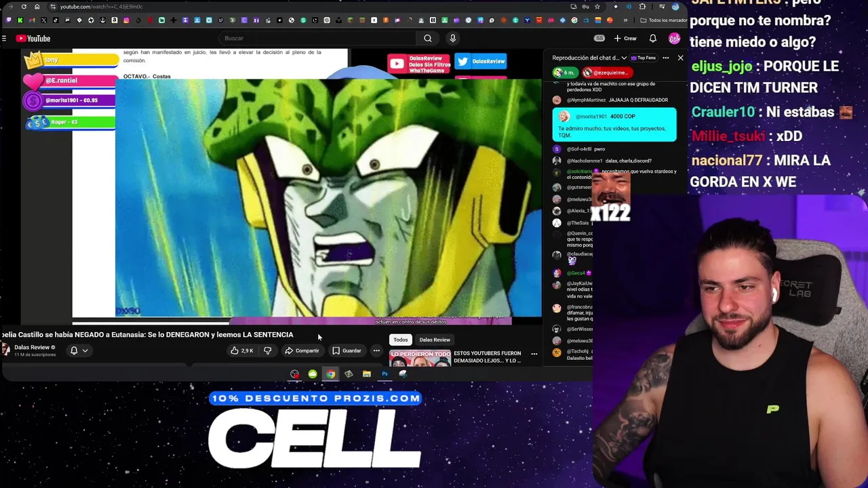The width and height of the screenshot is (868, 488).
Task: Click the search magnifier button
Action: click(x=428, y=39)
